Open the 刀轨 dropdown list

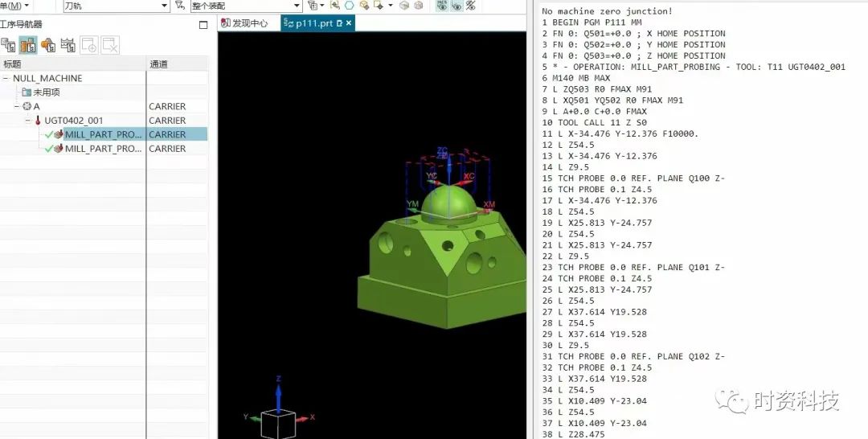pyautogui.click(x=165, y=6)
